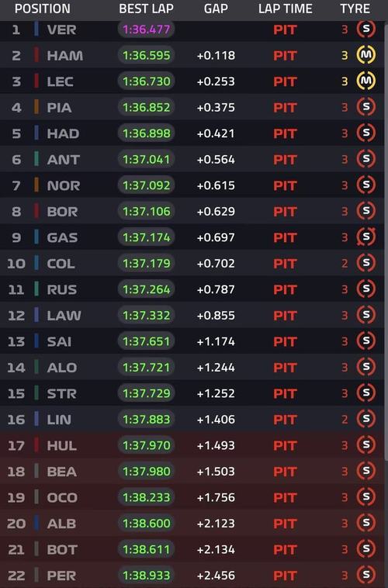This screenshot has height=588, width=388.
Task: Click Leclerc's yellow medium tyre icon
Action: coord(365,81)
